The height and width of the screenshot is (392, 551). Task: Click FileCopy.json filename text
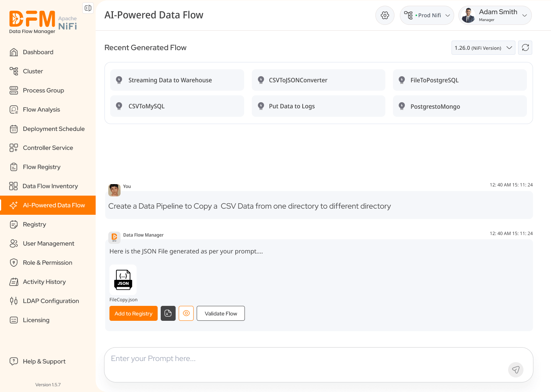123,300
